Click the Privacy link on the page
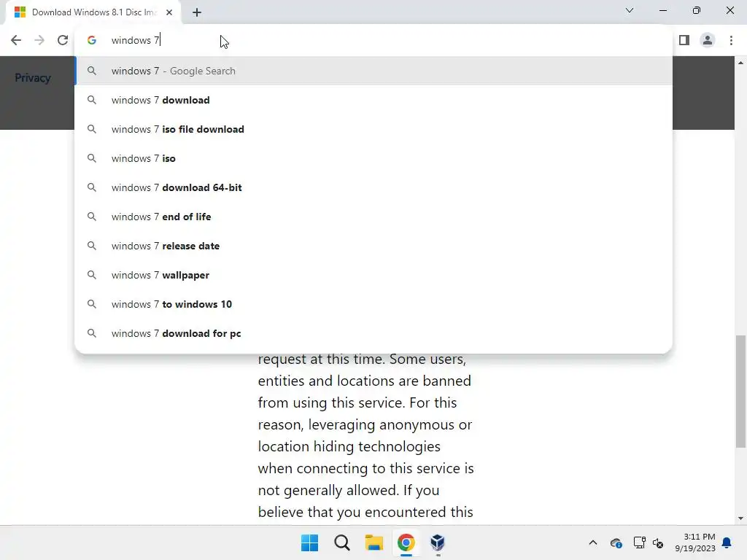Screen dimensions: 747x560 pos(32,77)
